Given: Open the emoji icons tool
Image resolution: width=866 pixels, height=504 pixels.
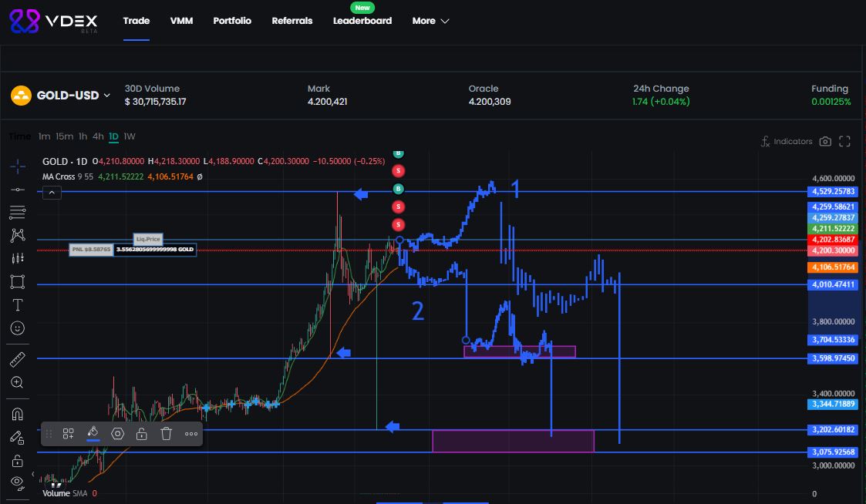Looking at the screenshot, I should point(17,328).
